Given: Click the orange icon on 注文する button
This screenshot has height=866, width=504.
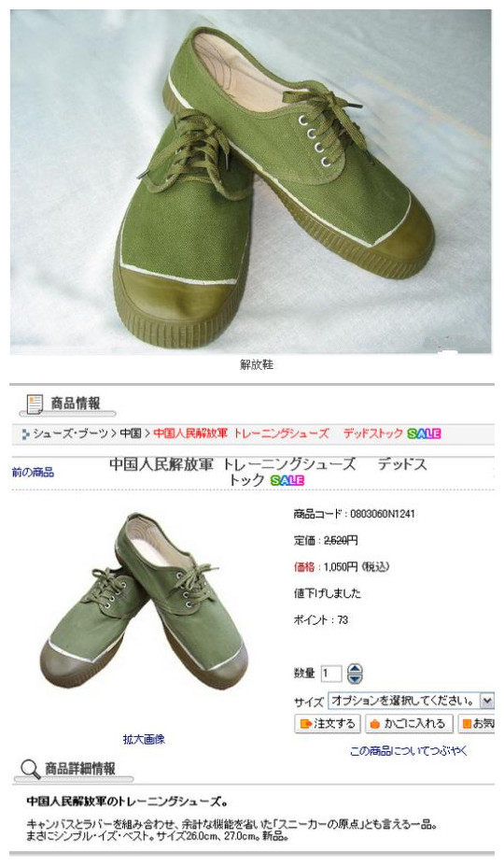Looking at the screenshot, I should tap(305, 723).
